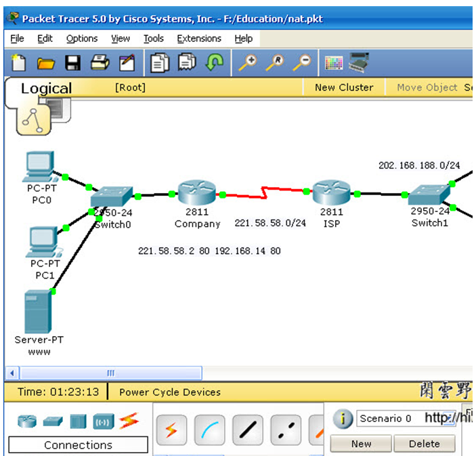Open the Extensions menu
476x456 pixels.
(x=199, y=39)
